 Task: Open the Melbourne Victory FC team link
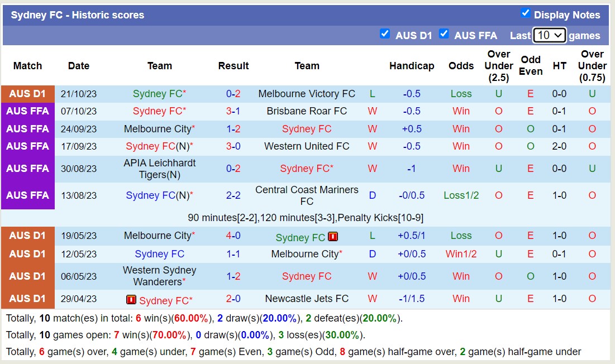point(307,94)
